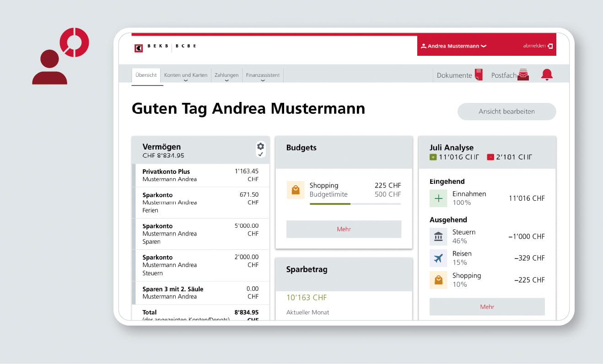Click the Shopping budget progress bar
Viewport: 603px width, 364px height.
click(x=355, y=203)
